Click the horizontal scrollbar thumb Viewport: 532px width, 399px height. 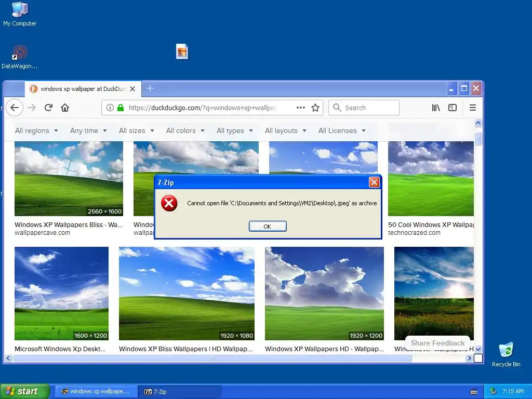coord(212,358)
